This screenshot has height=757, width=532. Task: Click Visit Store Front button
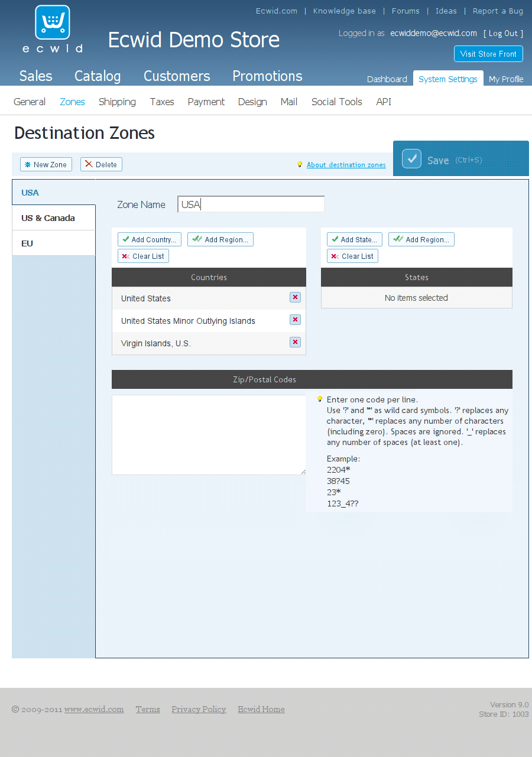click(488, 54)
